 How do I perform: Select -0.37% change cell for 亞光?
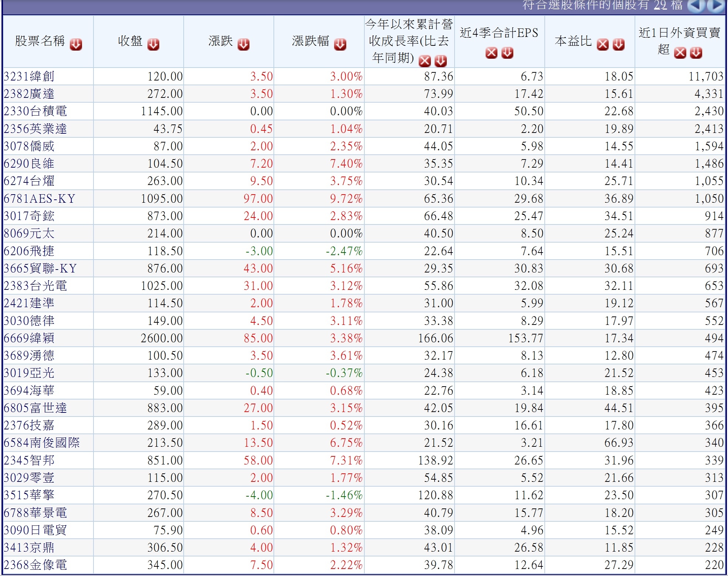(319, 373)
